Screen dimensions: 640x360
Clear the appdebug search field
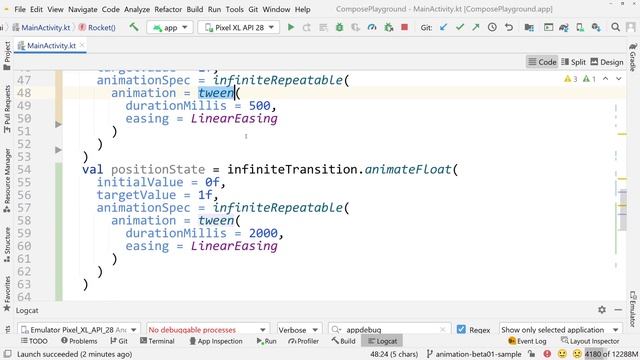click(x=443, y=329)
